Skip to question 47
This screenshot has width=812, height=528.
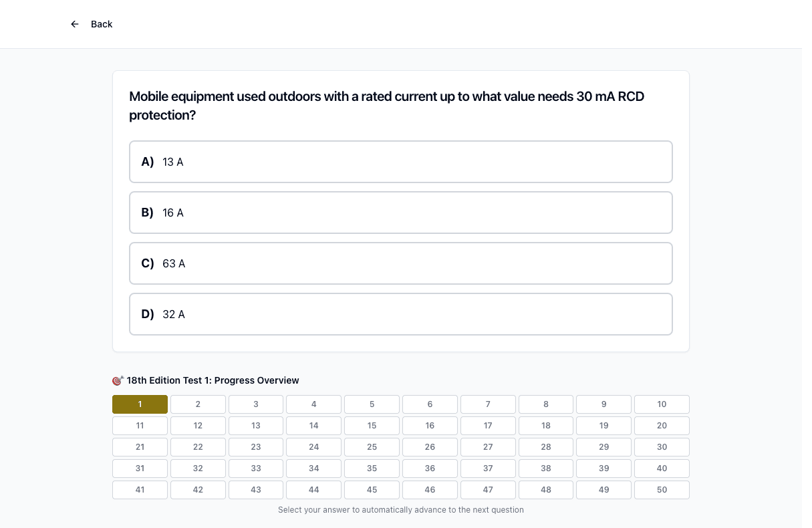[x=488, y=490]
